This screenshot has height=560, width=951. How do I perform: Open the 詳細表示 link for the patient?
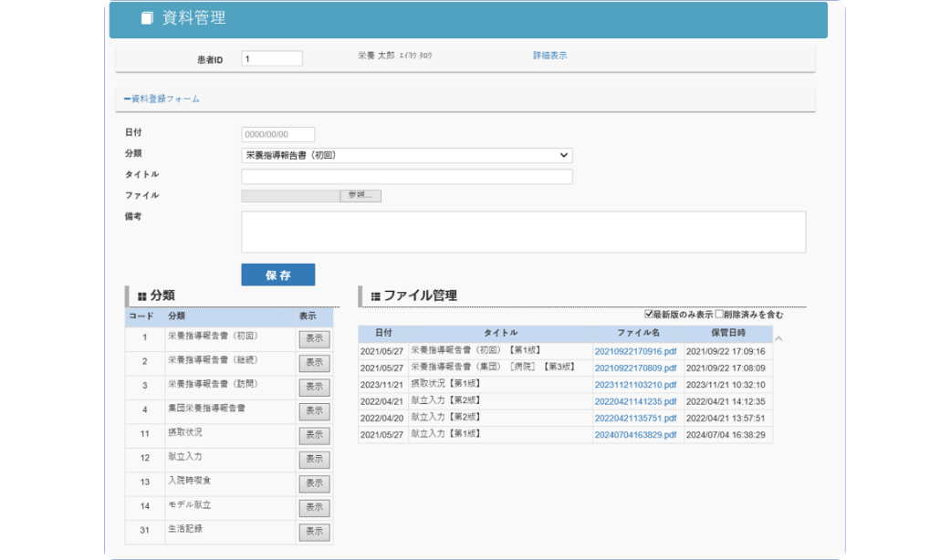(549, 56)
